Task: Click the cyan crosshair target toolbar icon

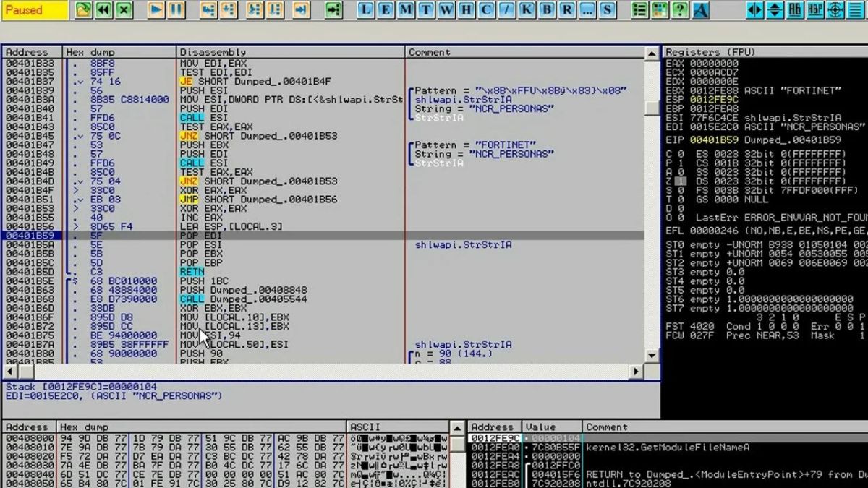Action: 836,10
